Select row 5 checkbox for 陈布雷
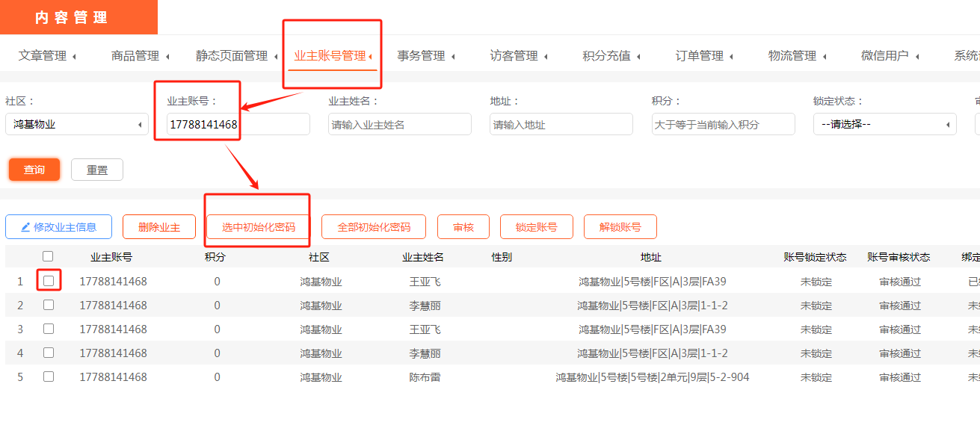The image size is (980, 443). (x=49, y=377)
